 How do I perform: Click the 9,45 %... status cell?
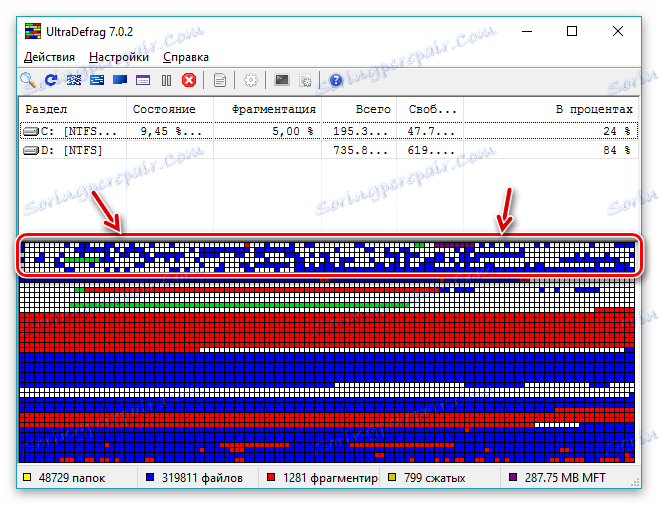(x=170, y=131)
